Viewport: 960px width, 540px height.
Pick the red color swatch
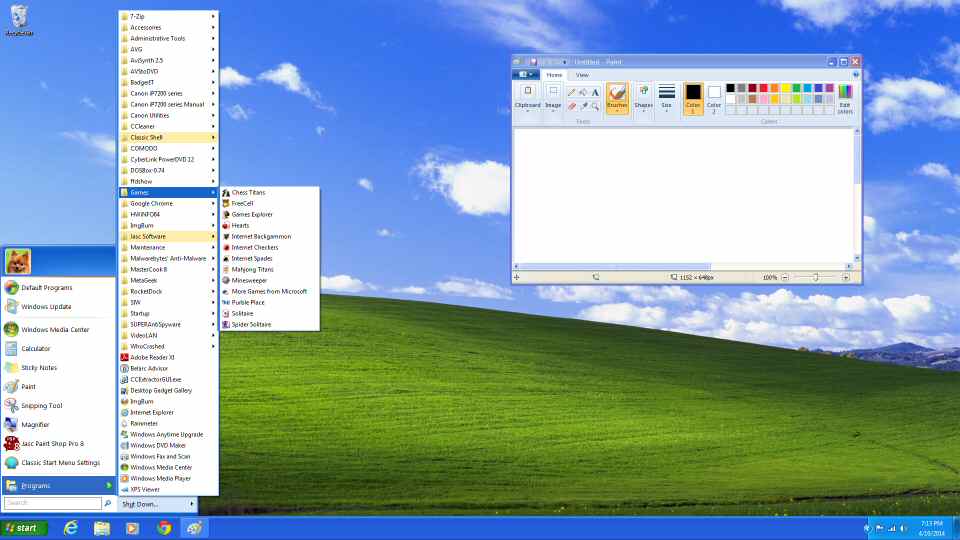tap(763, 88)
